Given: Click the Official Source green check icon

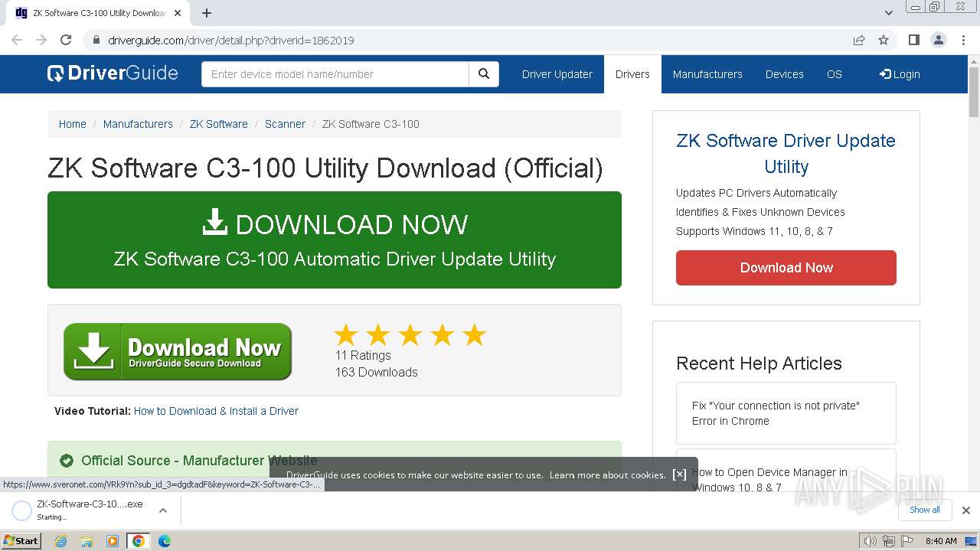Looking at the screenshot, I should click(67, 461).
